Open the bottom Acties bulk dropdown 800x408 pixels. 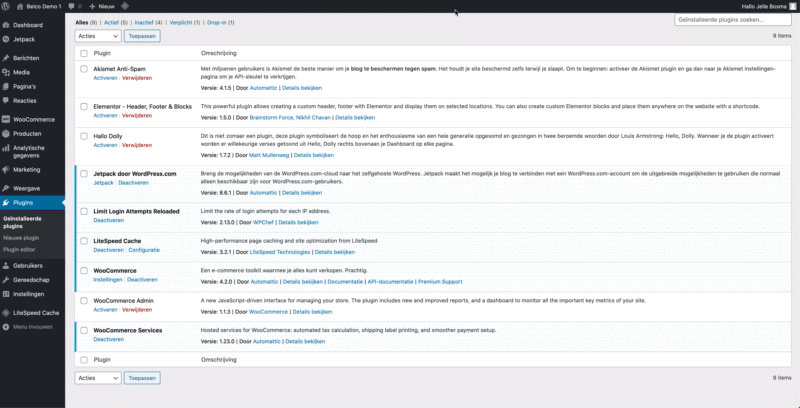pos(98,378)
